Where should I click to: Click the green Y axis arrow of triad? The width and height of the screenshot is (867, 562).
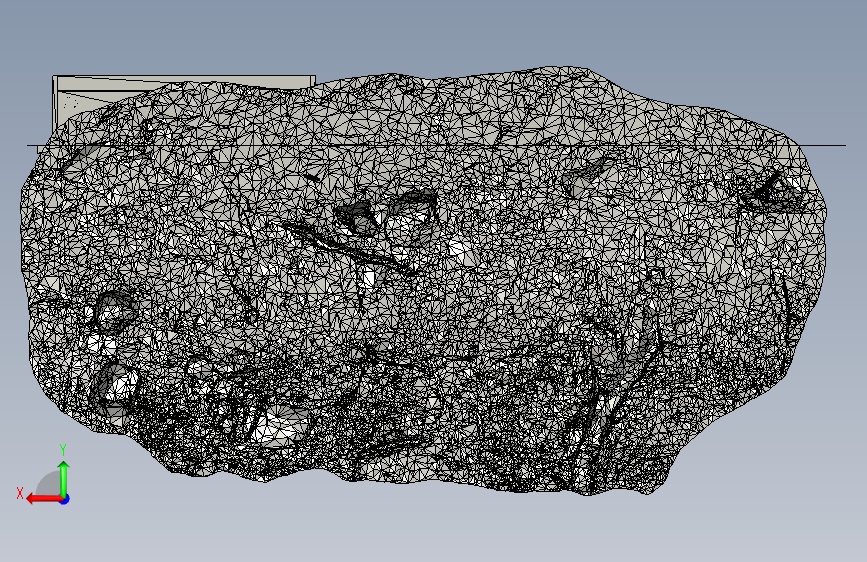tap(64, 478)
